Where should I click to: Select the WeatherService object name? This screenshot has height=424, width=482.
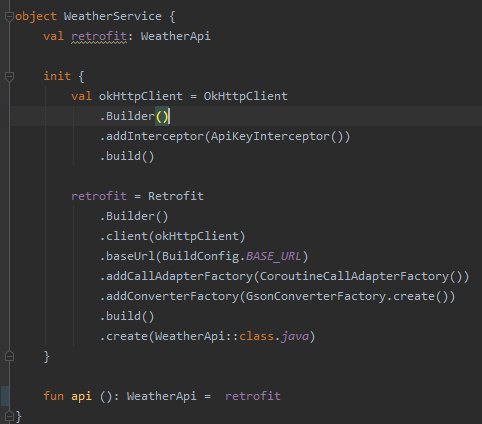click(x=112, y=16)
